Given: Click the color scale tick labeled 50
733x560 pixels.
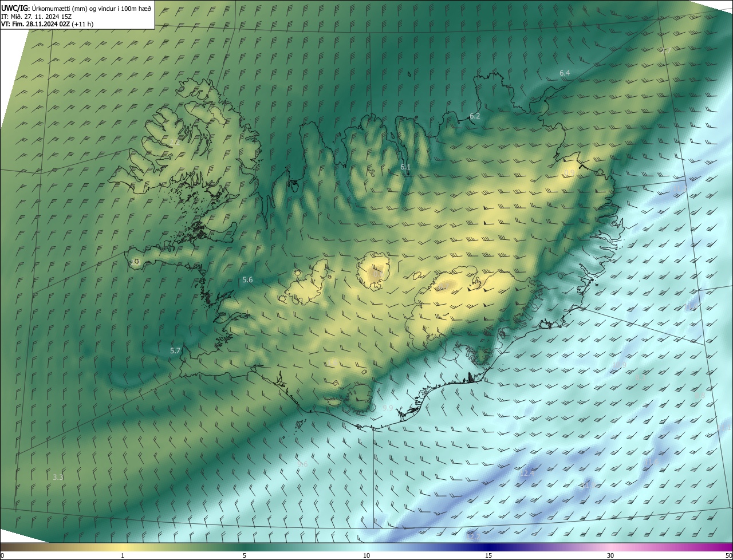Looking at the screenshot, I should coord(728,555).
